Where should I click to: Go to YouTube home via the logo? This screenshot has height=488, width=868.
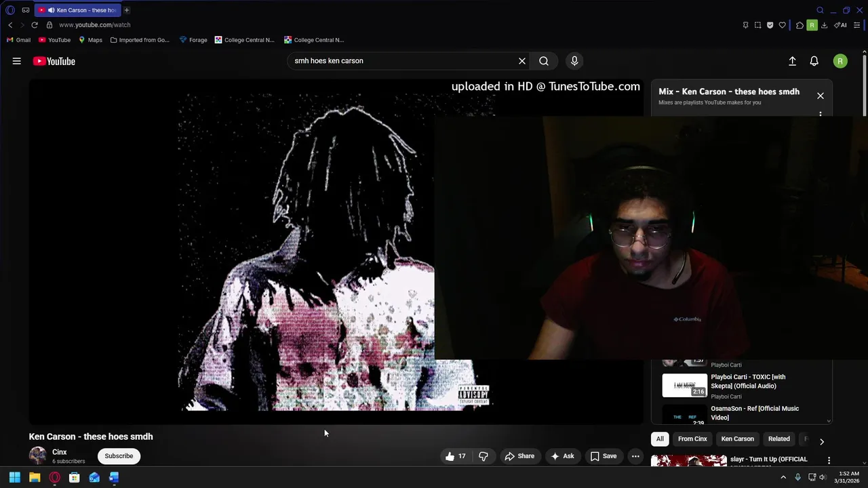(x=54, y=61)
